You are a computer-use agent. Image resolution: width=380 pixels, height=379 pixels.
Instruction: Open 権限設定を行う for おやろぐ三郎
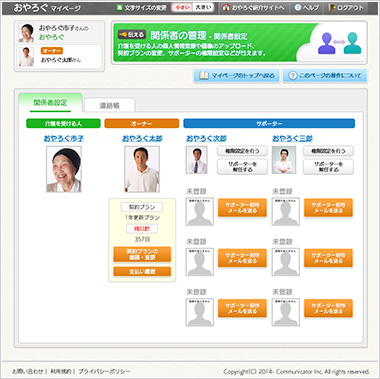(328, 151)
